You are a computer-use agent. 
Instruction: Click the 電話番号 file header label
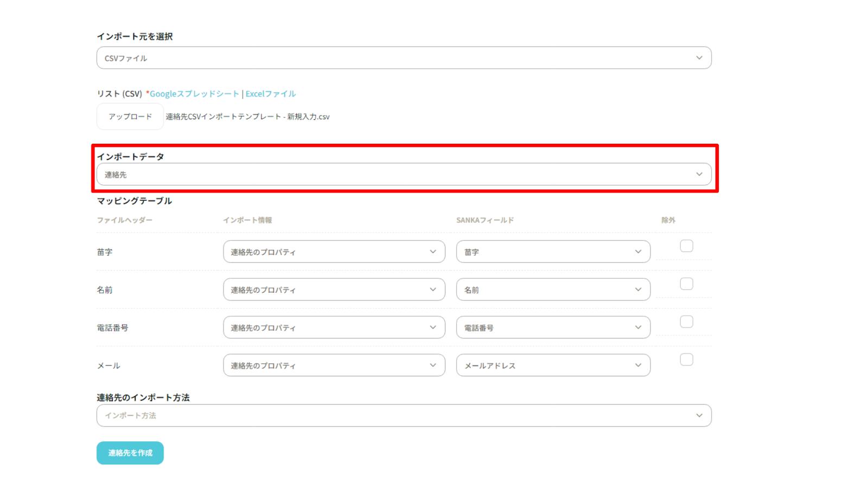[112, 328]
